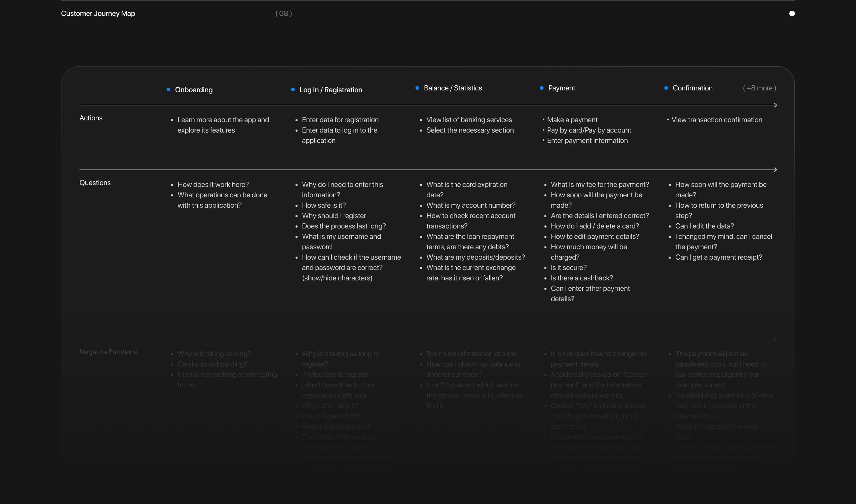Click the Actions row label
This screenshot has height=504, width=856.
(91, 118)
